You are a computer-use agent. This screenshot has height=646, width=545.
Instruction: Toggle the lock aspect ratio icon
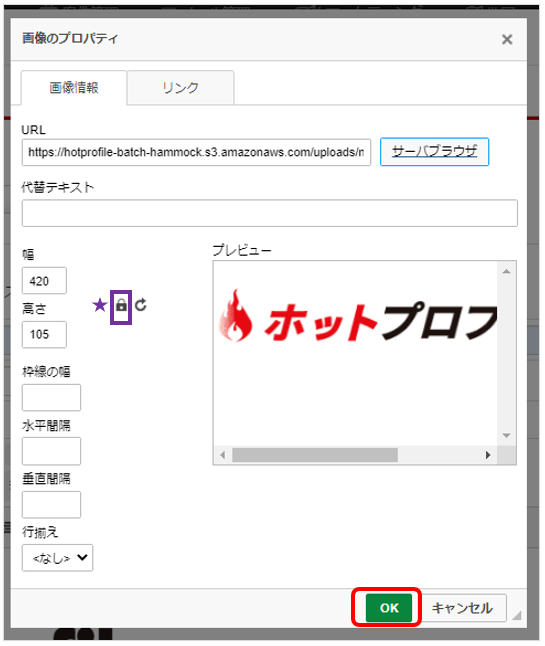121,306
